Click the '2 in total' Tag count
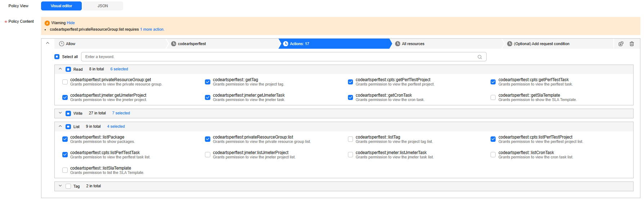The width and height of the screenshot is (644, 201). point(94,186)
